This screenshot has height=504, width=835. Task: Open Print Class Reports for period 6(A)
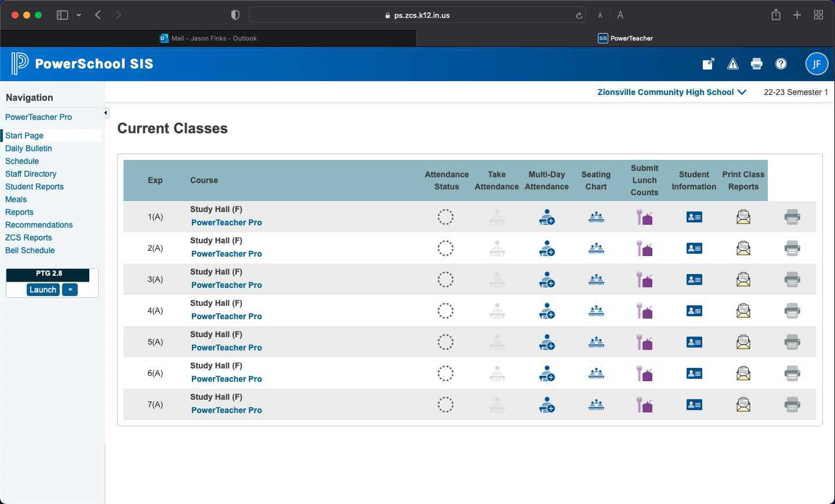click(743, 373)
